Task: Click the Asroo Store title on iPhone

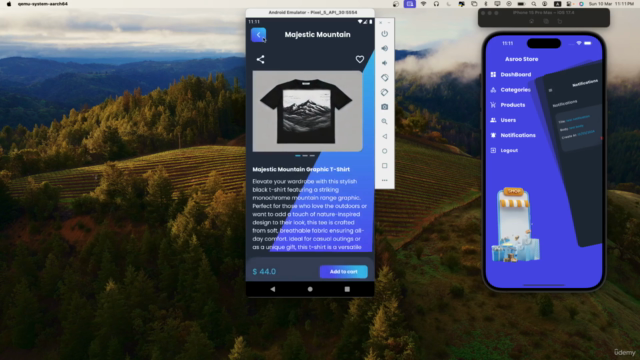Action: 521,59
